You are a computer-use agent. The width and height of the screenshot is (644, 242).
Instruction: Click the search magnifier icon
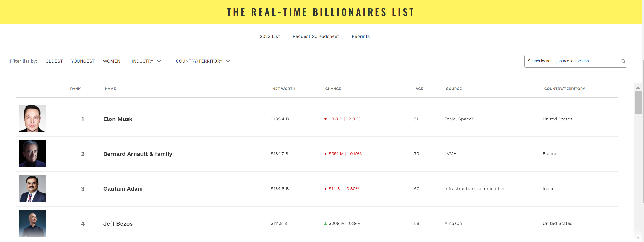point(623,61)
